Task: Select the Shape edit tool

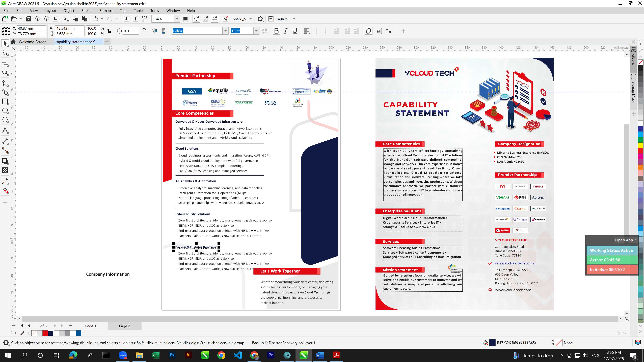Action: 5,52
